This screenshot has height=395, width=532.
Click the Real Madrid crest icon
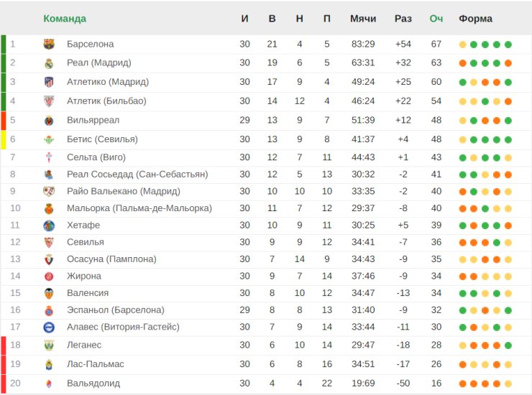[49, 63]
